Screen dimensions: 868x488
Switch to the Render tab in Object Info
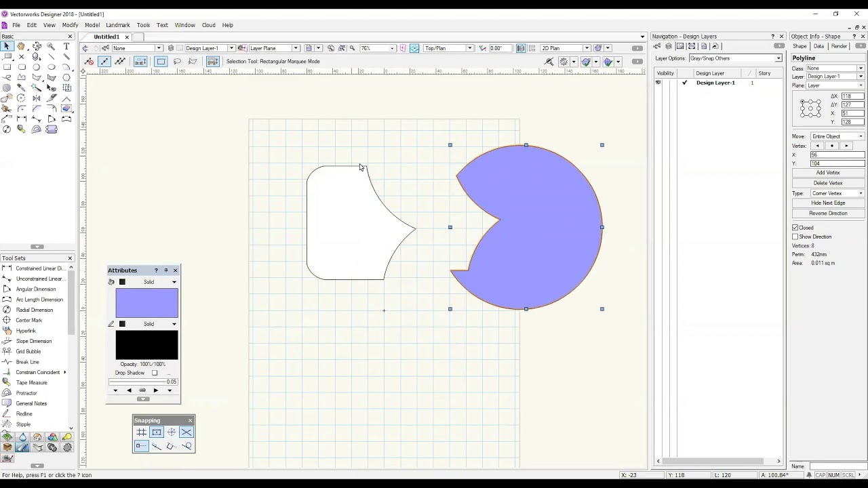click(840, 46)
